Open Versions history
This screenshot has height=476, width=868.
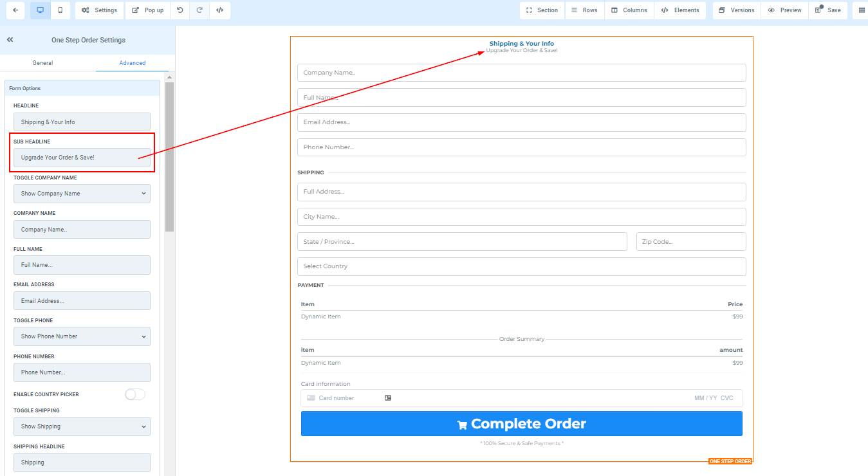click(x=737, y=10)
